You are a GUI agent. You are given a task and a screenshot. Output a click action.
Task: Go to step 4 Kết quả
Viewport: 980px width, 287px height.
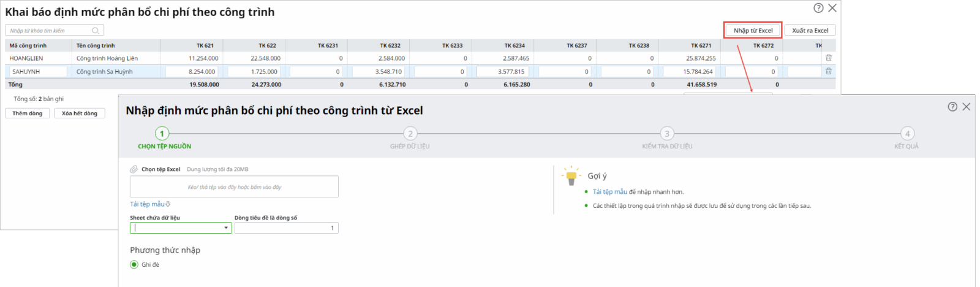tap(908, 133)
